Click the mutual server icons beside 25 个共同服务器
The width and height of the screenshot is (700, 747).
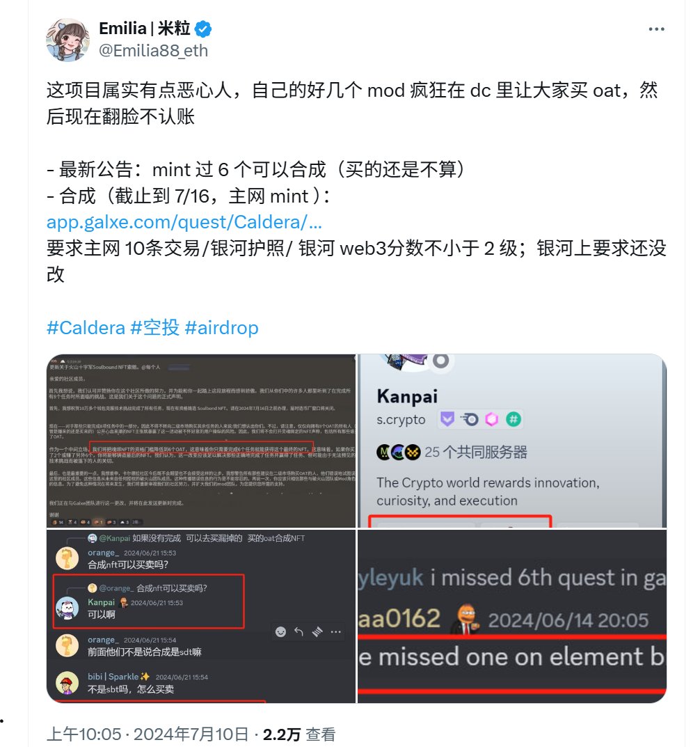coord(399,452)
